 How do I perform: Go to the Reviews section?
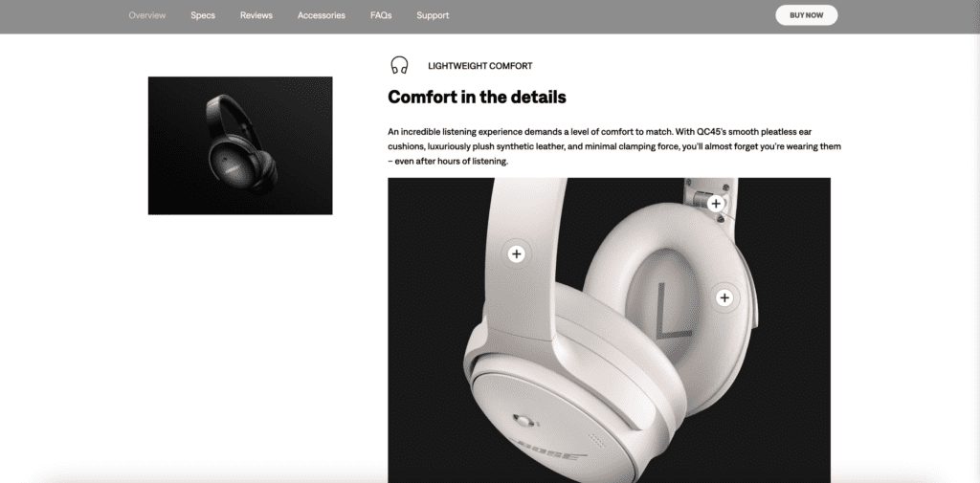point(256,15)
